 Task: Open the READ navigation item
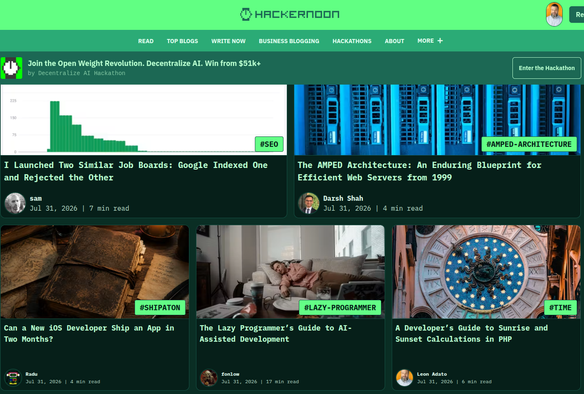[x=146, y=41]
